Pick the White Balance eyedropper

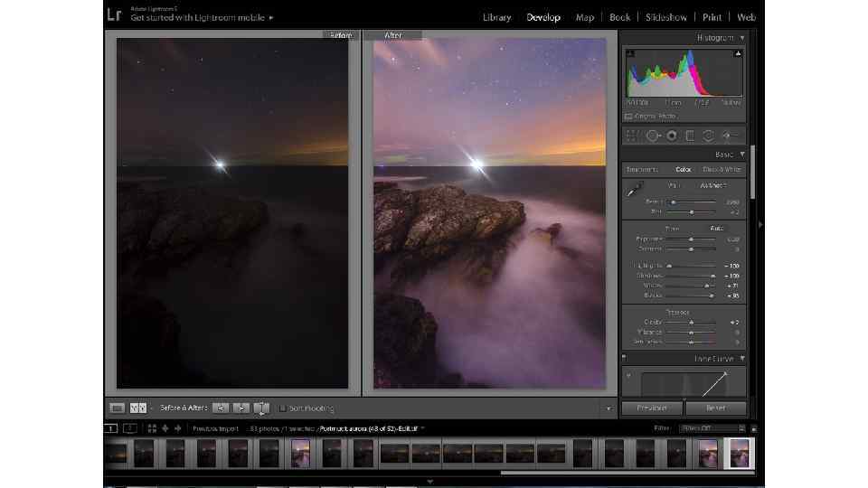coord(634,191)
